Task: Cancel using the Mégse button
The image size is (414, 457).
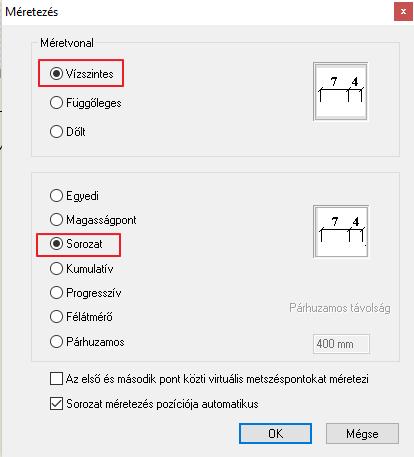Action: [x=362, y=434]
